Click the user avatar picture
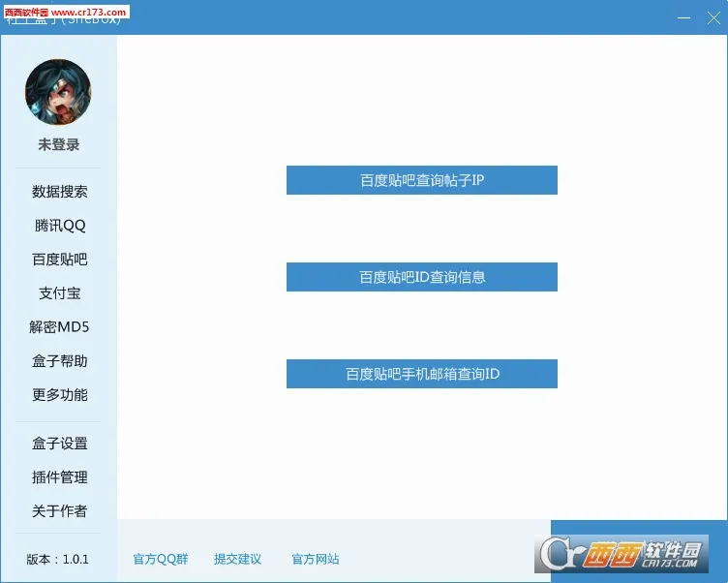The width and height of the screenshot is (728, 583). [x=58, y=92]
